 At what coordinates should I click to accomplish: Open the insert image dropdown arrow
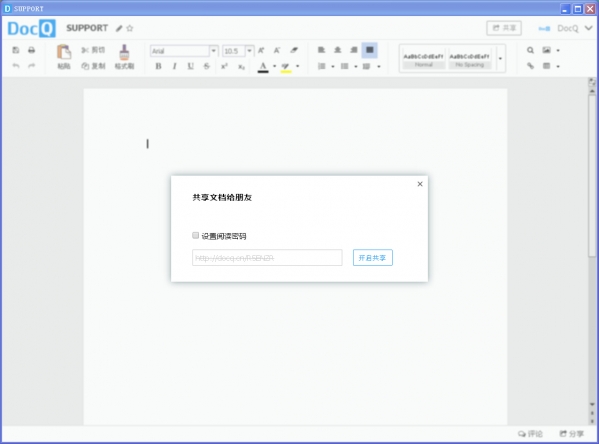[x=558, y=50]
